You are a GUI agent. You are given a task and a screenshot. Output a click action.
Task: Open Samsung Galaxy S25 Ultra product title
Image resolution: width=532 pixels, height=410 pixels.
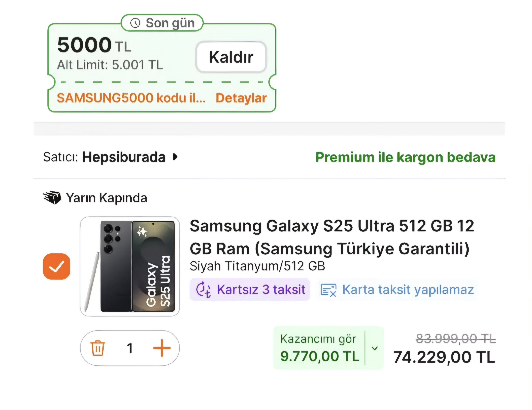[332, 237]
